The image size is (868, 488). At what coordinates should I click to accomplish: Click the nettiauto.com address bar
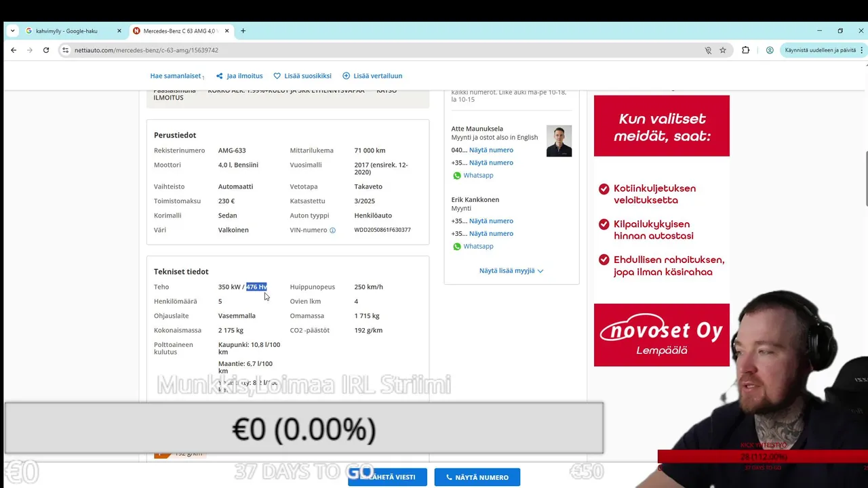(380, 50)
